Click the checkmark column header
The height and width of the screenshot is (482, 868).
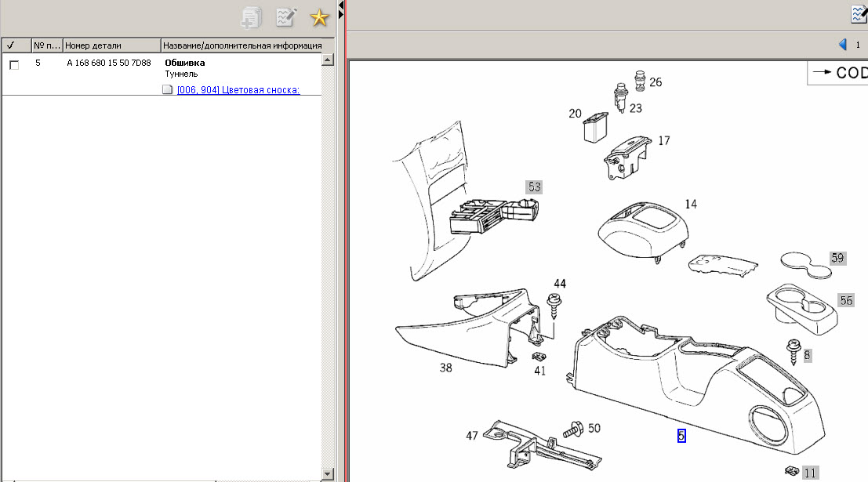(x=16, y=45)
